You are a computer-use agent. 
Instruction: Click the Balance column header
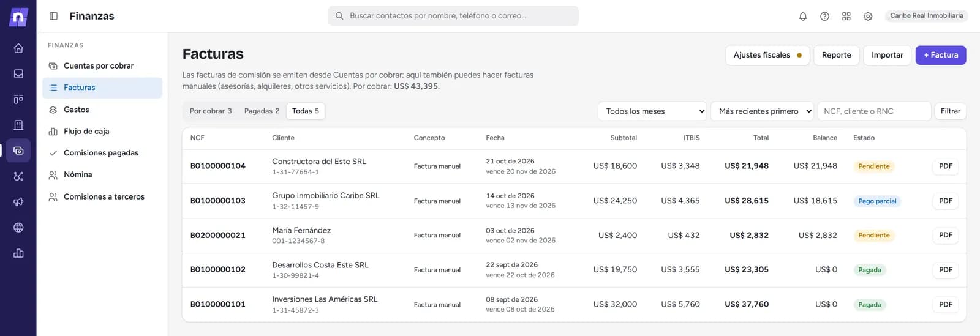coord(824,138)
